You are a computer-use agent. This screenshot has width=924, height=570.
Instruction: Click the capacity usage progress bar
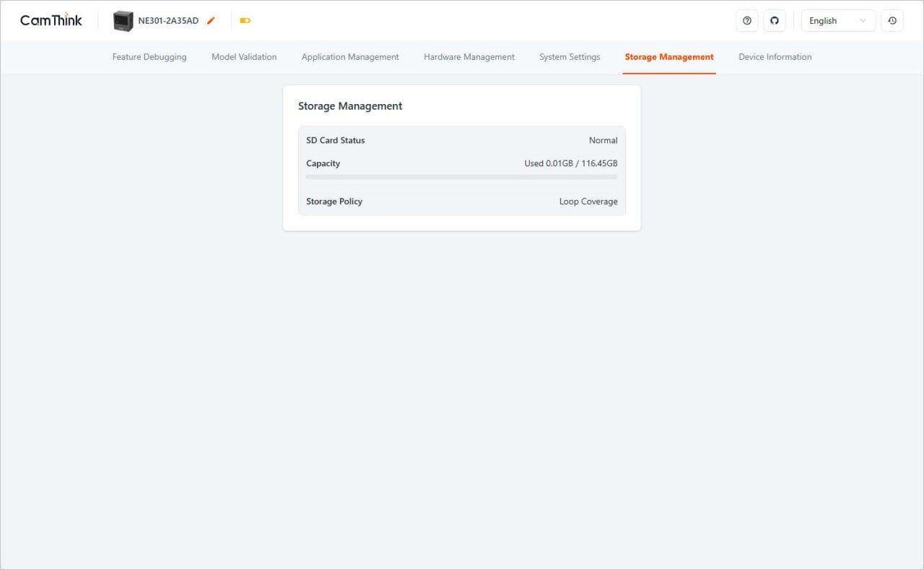[461, 177]
